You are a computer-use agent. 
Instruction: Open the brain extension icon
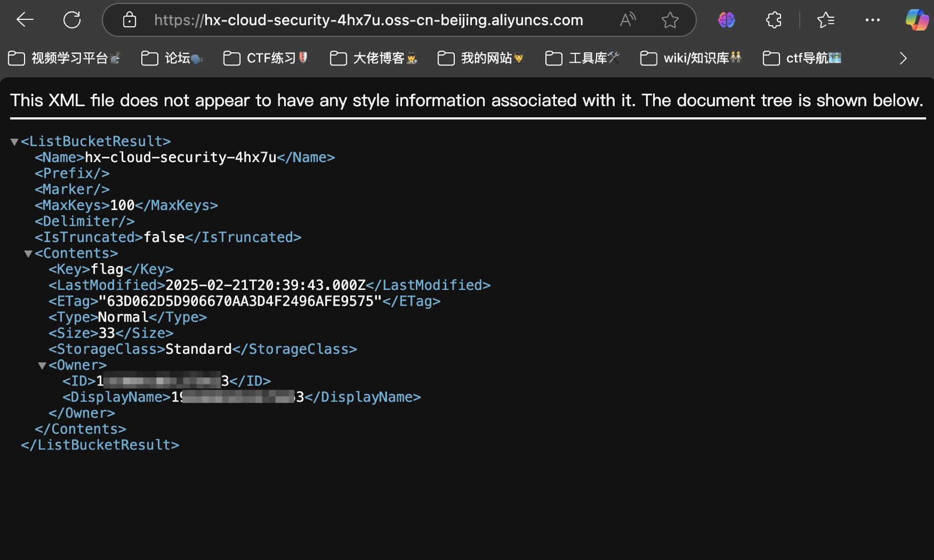(726, 20)
